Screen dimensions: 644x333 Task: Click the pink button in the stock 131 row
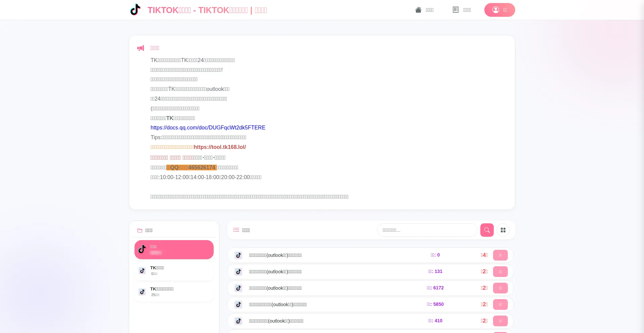pyautogui.click(x=500, y=272)
